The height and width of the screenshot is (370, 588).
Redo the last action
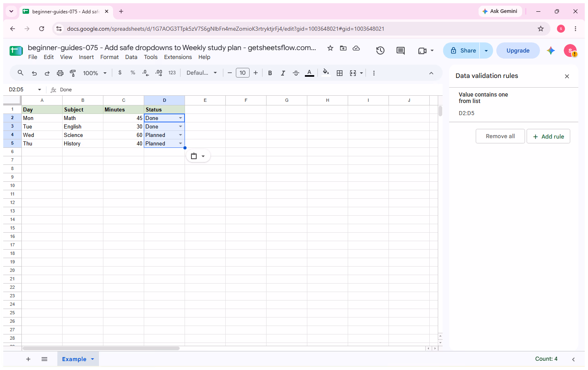point(47,73)
